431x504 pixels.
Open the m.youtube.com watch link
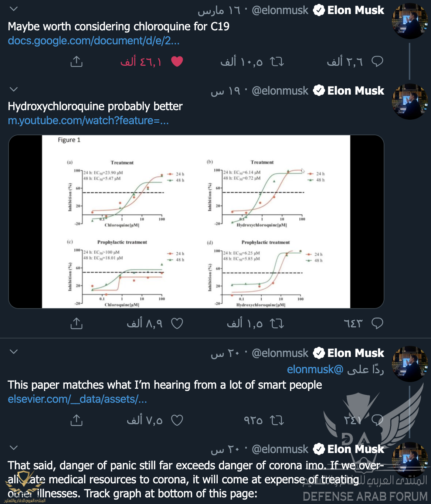(88, 120)
